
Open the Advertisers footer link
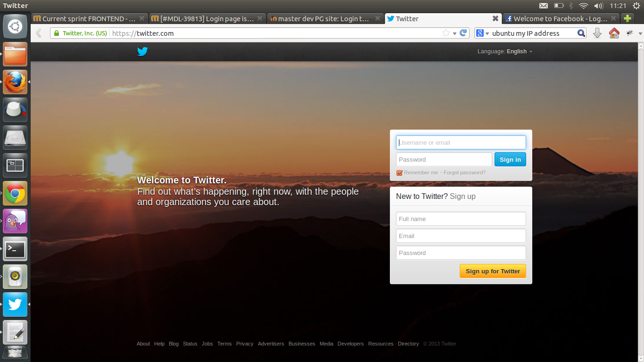(x=271, y=344)
